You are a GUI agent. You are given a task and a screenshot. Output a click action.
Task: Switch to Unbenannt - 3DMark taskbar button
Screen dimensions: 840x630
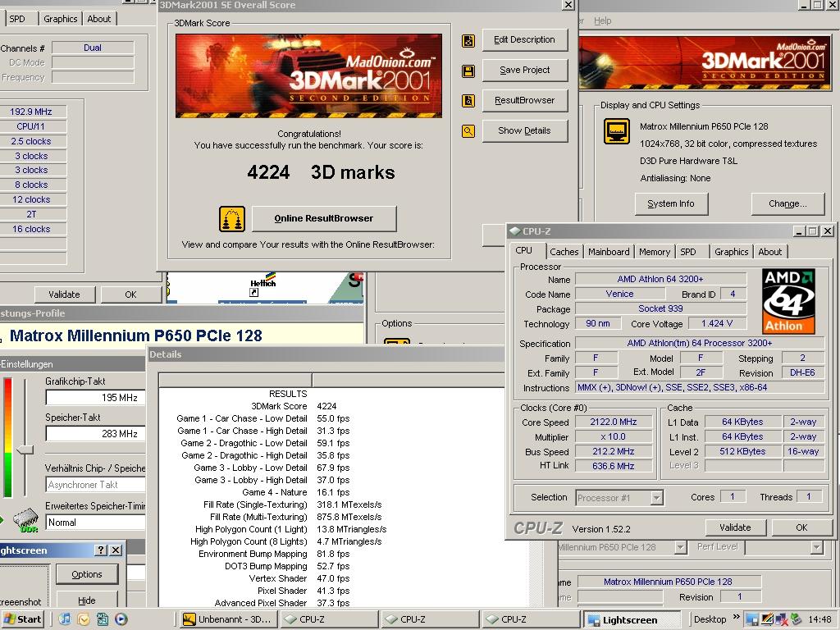(x=229, y=619)
